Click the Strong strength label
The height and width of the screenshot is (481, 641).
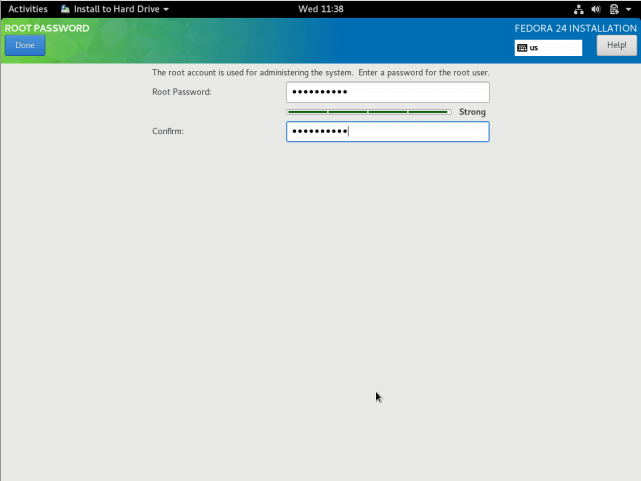point(472,112)
